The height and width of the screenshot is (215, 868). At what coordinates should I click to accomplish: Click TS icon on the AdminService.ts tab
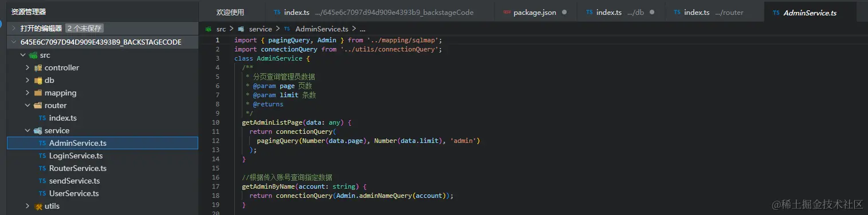776,13
